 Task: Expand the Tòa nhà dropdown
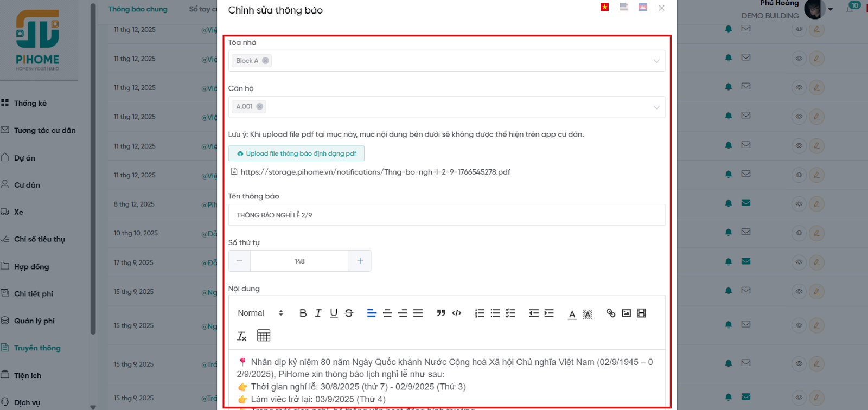[656, 61]
